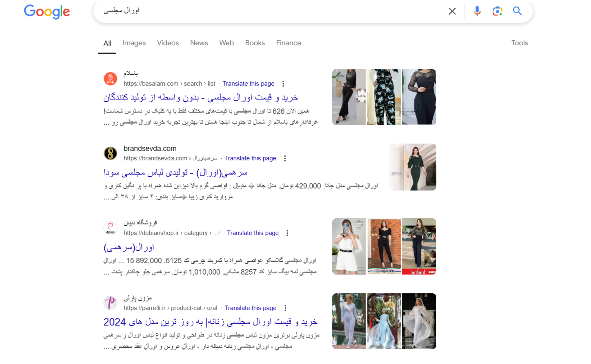Switch to the Images tab
This screenshot has width=591, height=364.
134,43
